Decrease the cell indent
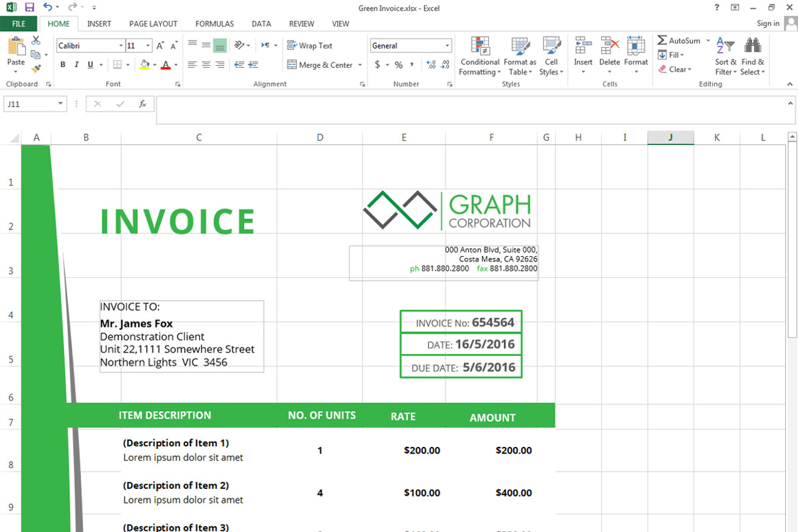The width and height of the screenshot is (798, 532). (240, 65)
